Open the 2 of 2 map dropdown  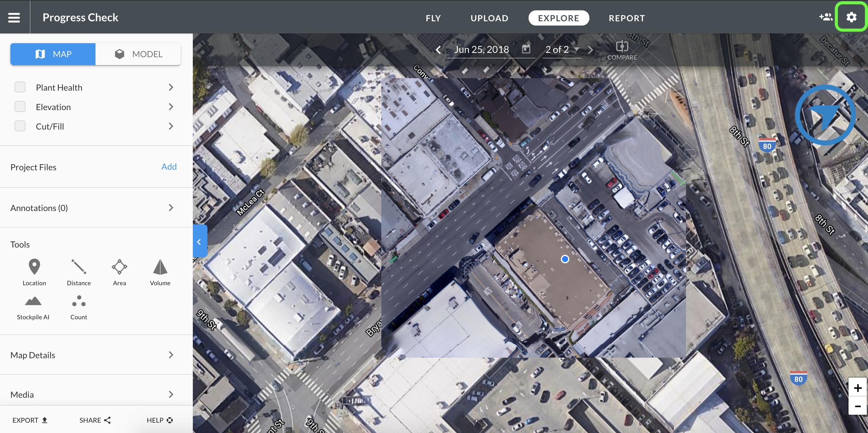click(562, 50)
